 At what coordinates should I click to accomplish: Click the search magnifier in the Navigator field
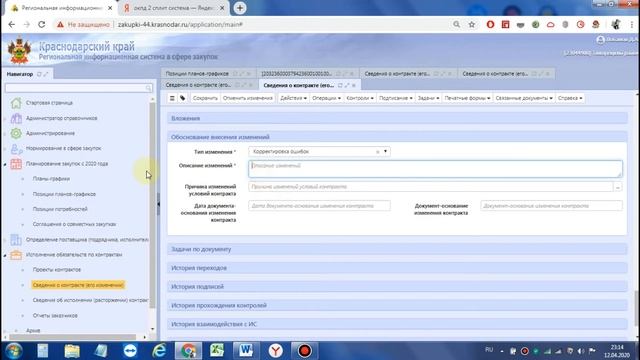click(x=148, y=88)
